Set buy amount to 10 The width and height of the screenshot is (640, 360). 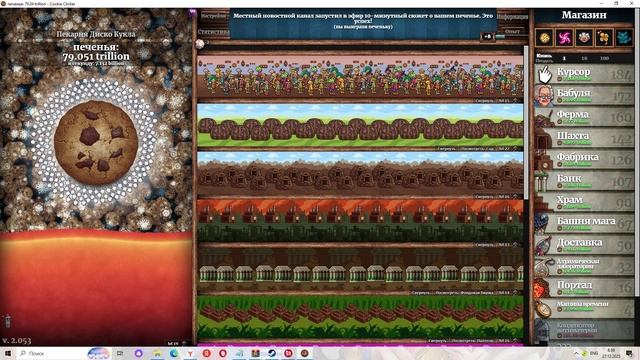click(x=584, y=58)
